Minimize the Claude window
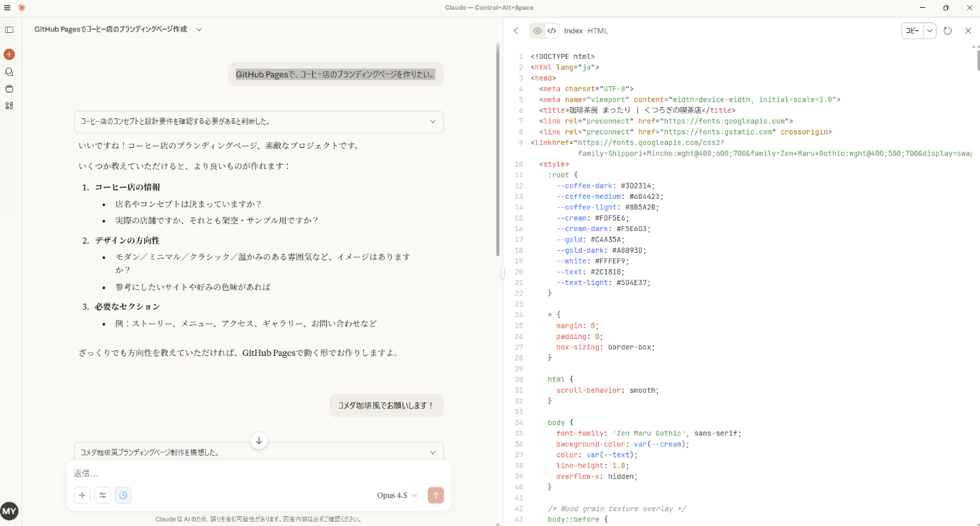Screen dimensions: 980x526 coord(922,8)
